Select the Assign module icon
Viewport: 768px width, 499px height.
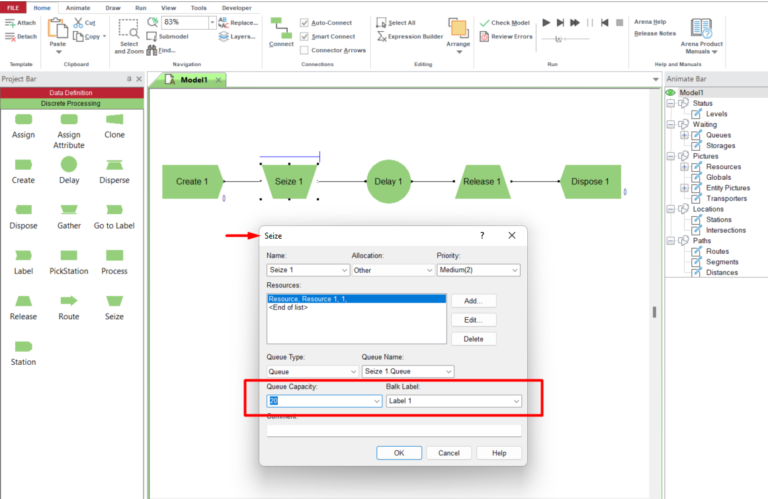[x=23, y=119]
